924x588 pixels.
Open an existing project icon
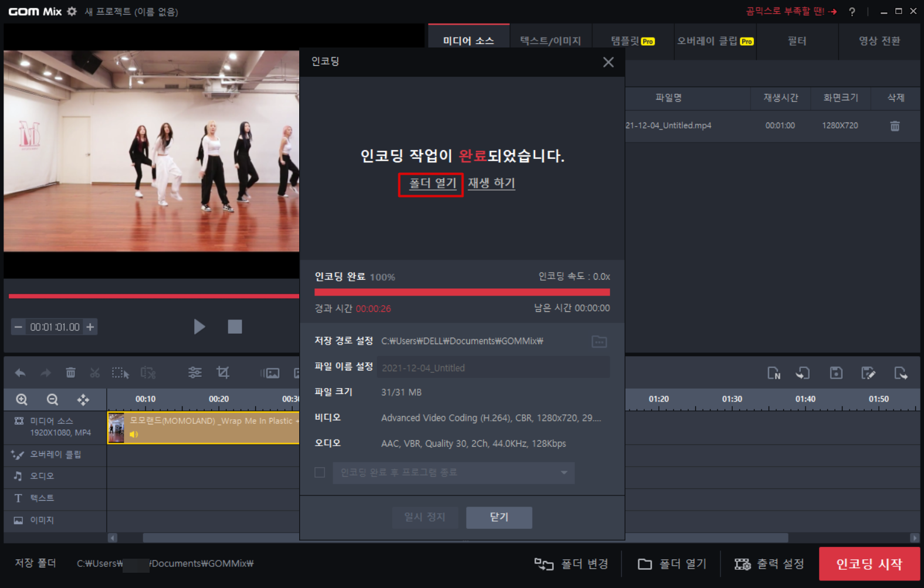pyautogui.click(x=803, y=373)
